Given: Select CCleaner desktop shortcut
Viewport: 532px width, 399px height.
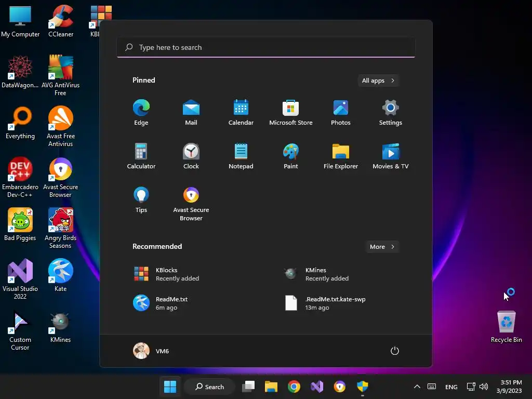Looking at the screenshot, I should [61, 22].
